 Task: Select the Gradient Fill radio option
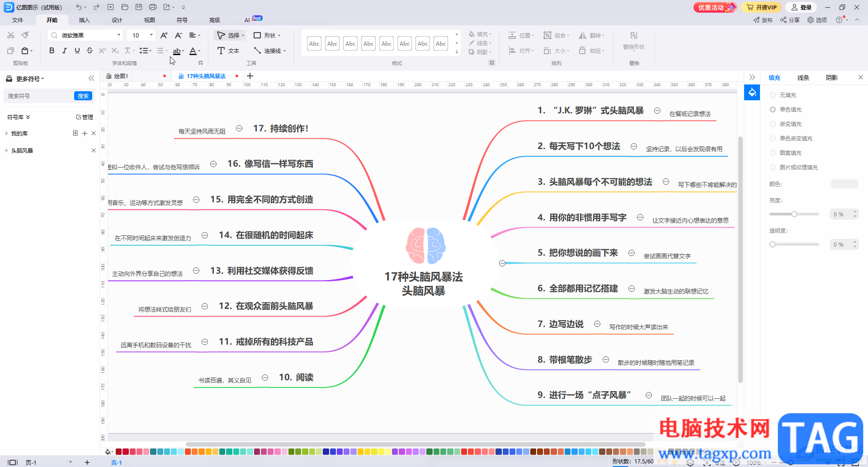(773, 124)
